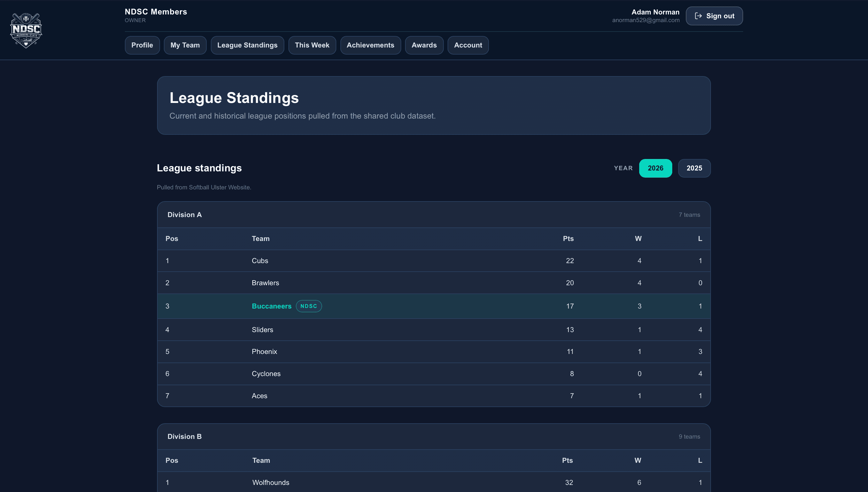The image size is (868, 492).
Task: Click the NDSC Members title
Action: coord(156,12)
